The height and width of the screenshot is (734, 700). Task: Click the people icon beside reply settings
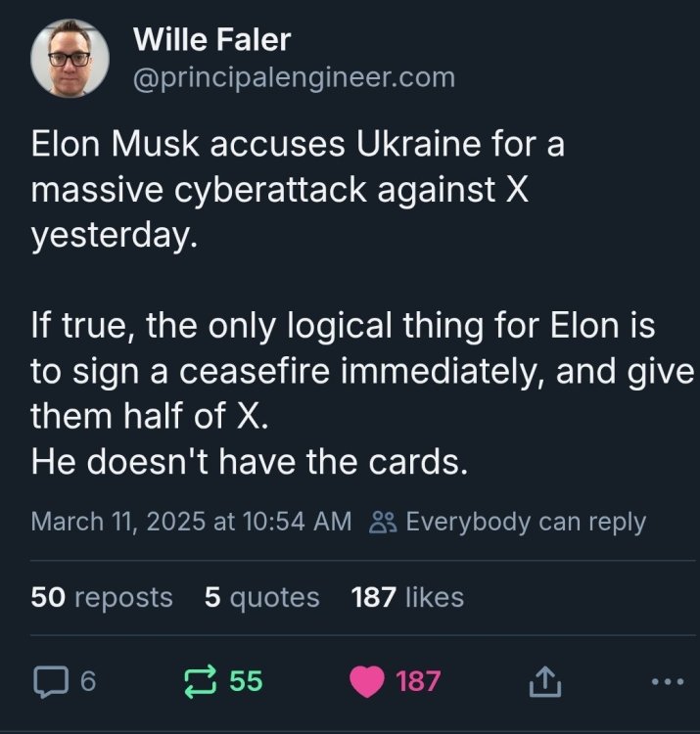coord(382,522)
